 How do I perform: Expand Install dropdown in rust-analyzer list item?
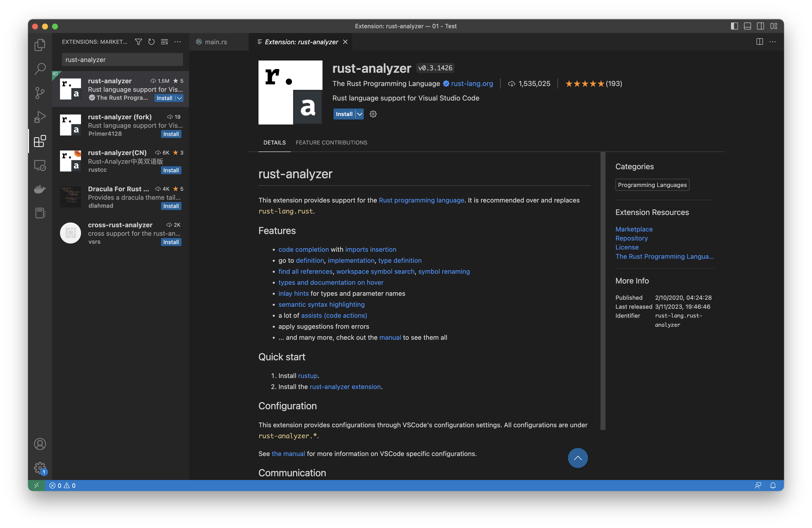pos(179,98)
